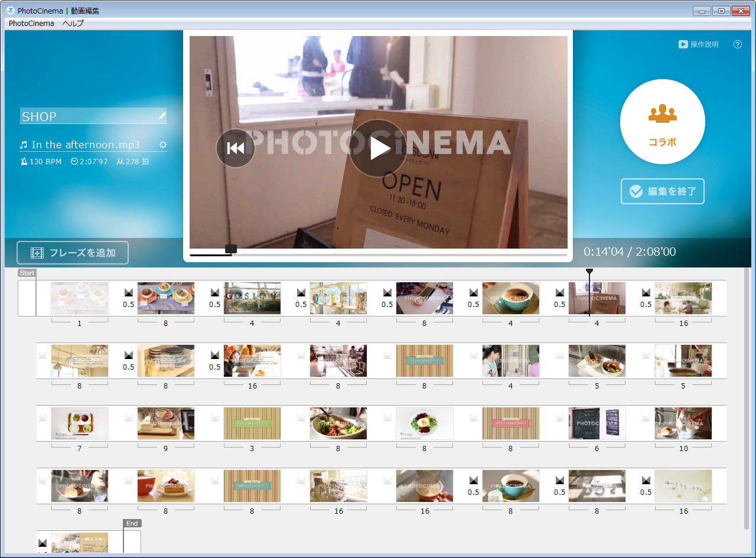
Task: Click the beat length 6 under the chalkboard clip
Action: pyautogui.click(x=597, y=449)
